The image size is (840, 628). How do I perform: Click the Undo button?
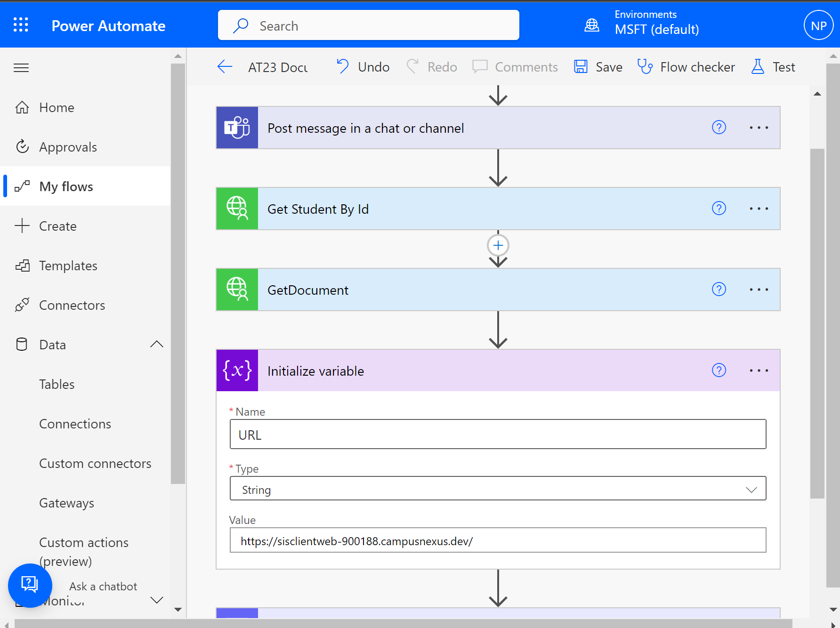pos(363,67)
